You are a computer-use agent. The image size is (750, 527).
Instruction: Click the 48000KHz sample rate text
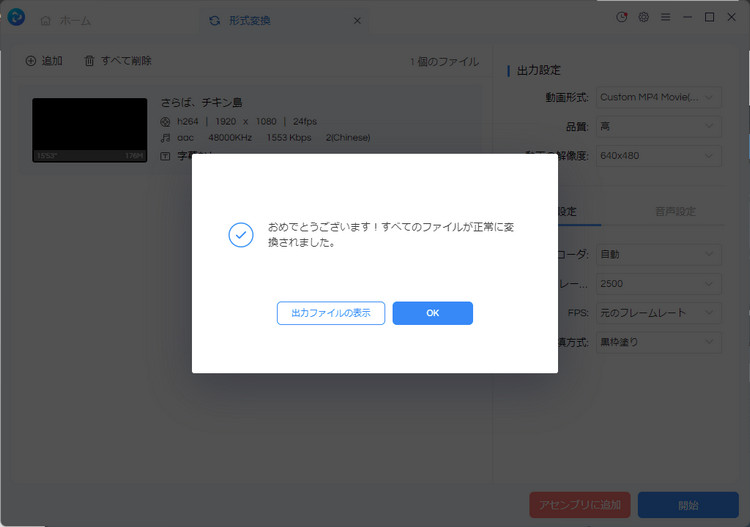[230, 138]
